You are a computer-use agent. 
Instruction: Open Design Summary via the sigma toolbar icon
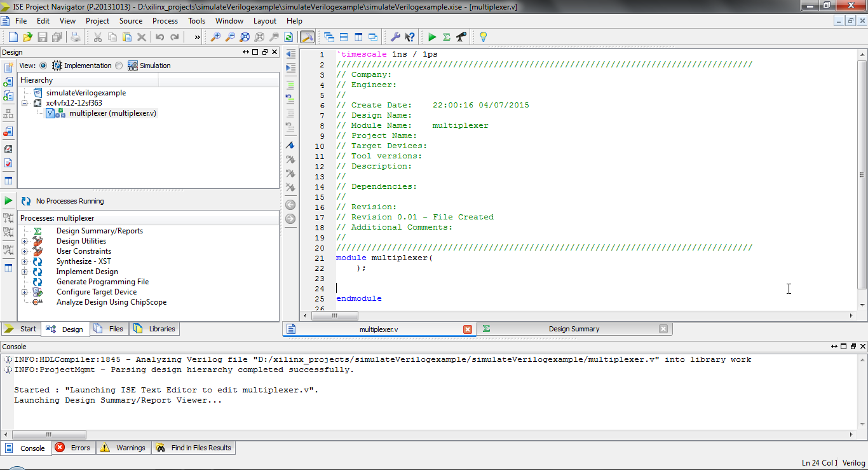(447, 38)
